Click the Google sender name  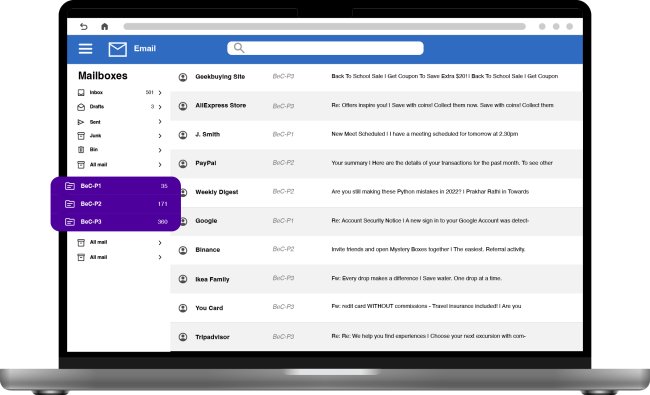pyautogui.click(x=206, y=221)
